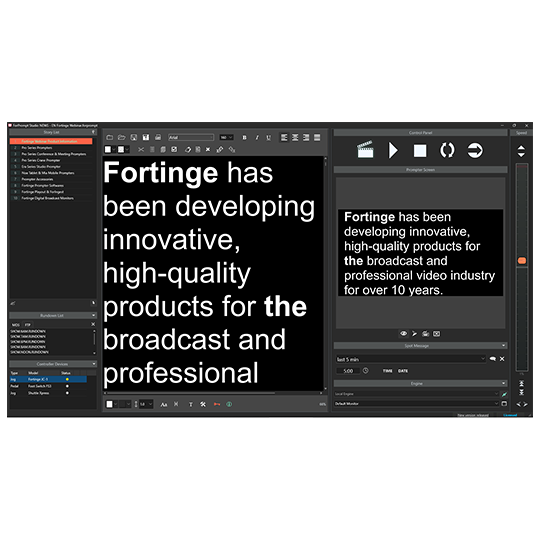
Task: Align text right
Action: (x=306, y=137)
